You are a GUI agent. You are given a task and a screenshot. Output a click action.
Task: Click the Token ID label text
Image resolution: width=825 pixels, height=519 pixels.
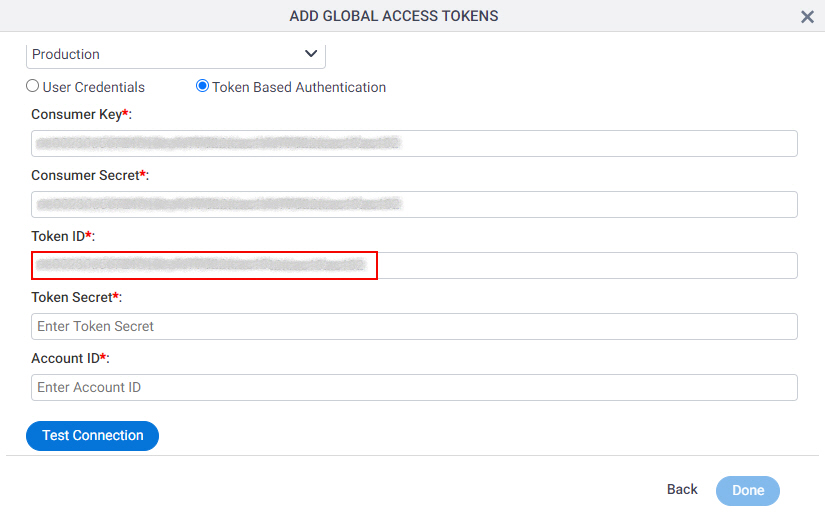[63, 236]
